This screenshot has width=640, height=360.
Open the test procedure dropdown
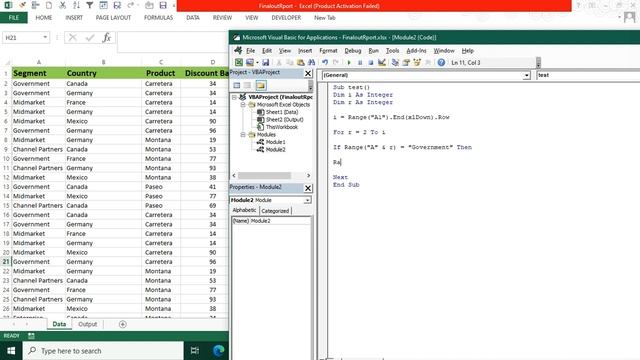588,75
